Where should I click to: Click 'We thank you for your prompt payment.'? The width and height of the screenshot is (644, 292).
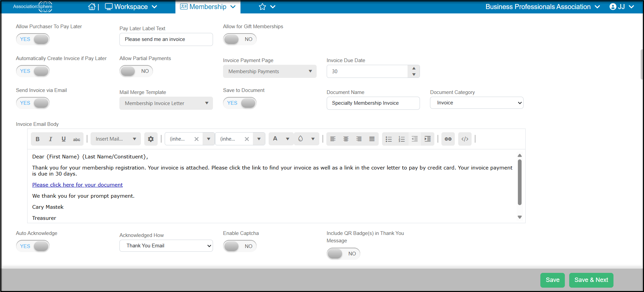click(x=83, y=196)
